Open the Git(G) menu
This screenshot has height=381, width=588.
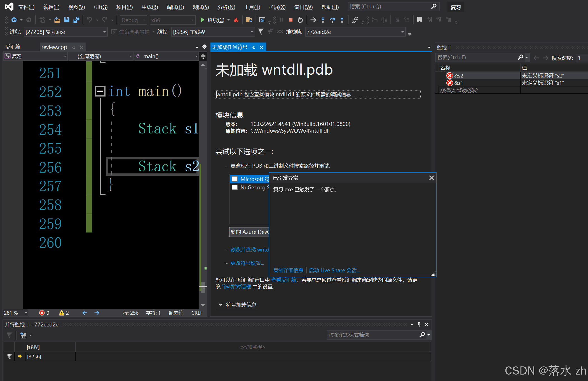tap(100, 7)
